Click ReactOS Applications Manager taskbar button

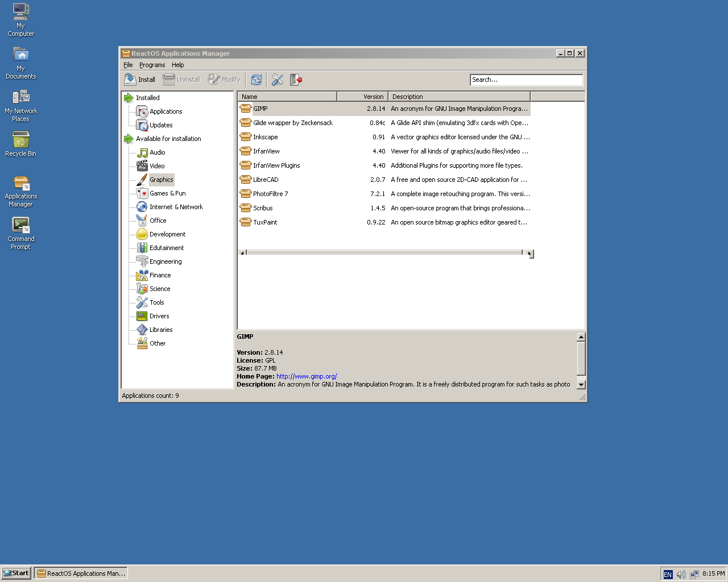tap(81, 573)
